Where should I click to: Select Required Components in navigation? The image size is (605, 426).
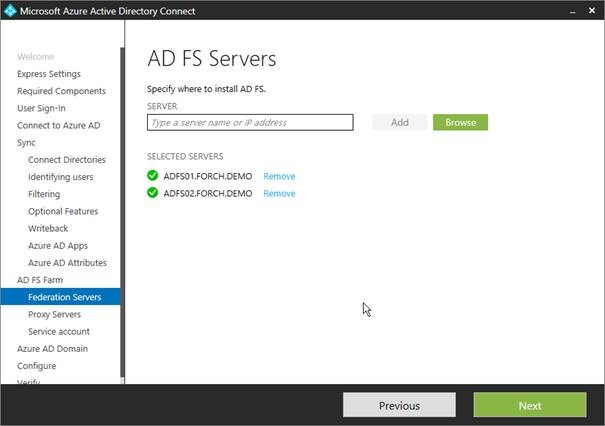coord(61,91)
